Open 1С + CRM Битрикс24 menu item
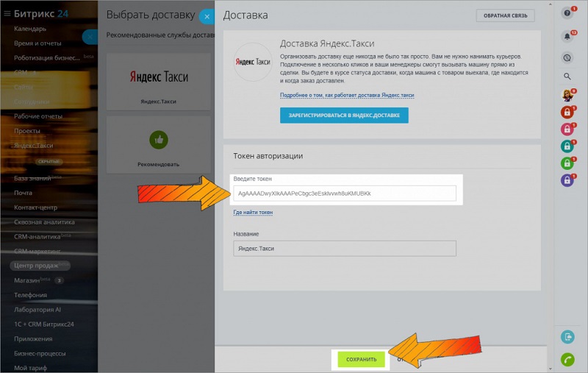588x373 pixels. pyautogui.click(x=44, y=324)
